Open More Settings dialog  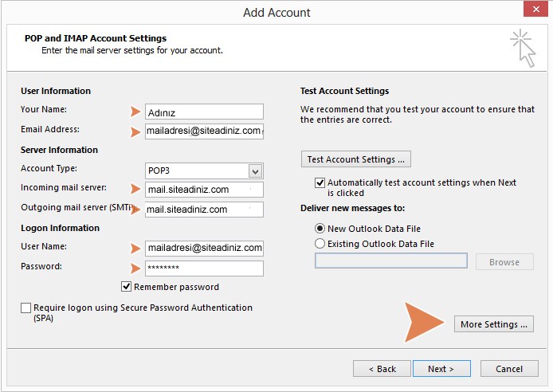pyautogui.click(x=493, y=324)
